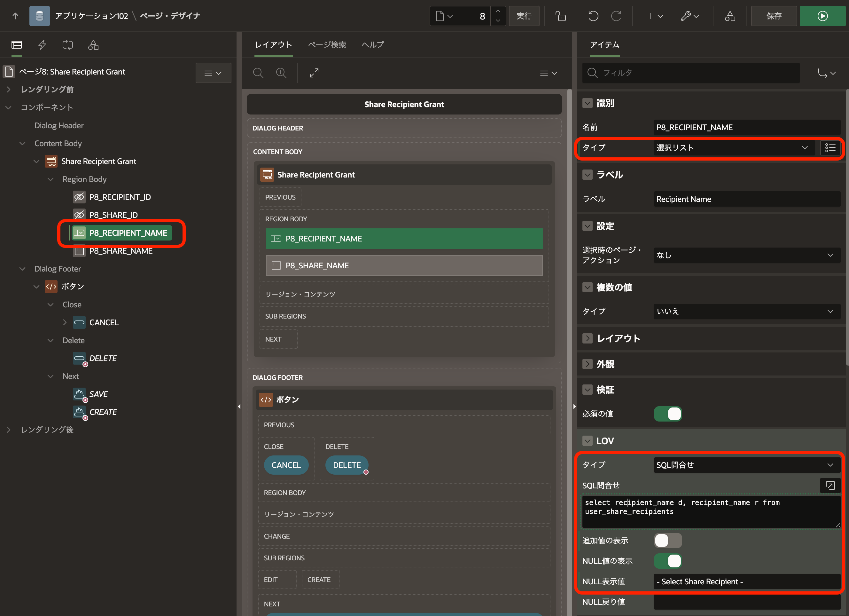
Task: Switch to the ページ検索 tab
Action: click(327, 44)
